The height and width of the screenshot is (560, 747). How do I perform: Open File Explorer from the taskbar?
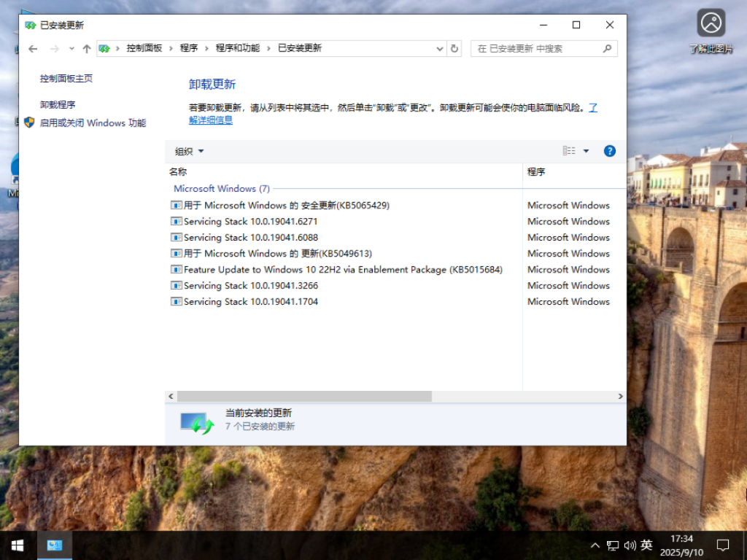54,545
